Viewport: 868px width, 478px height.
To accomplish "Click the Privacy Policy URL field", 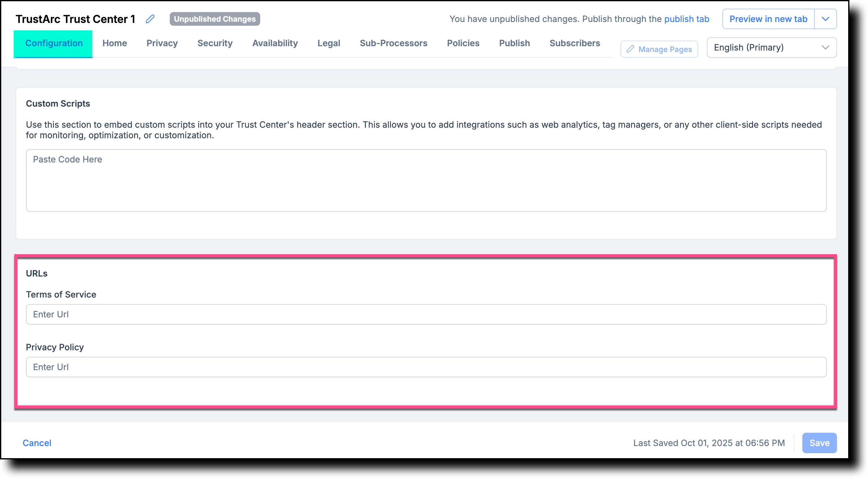I will (426, 367).
